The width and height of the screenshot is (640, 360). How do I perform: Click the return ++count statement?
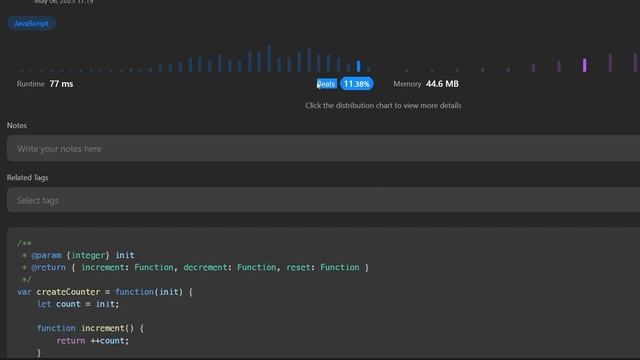93,340
